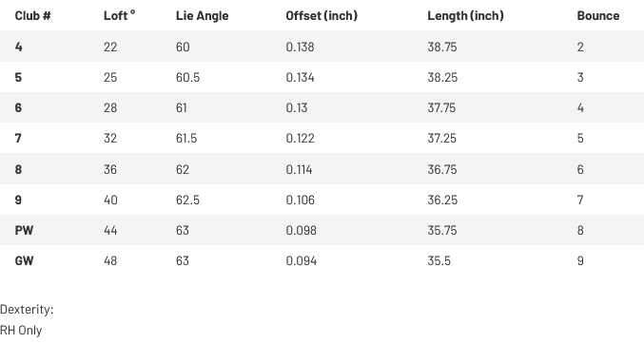Select the length value 35.5
Screen dimensions: 644x344
click(439, 260)
